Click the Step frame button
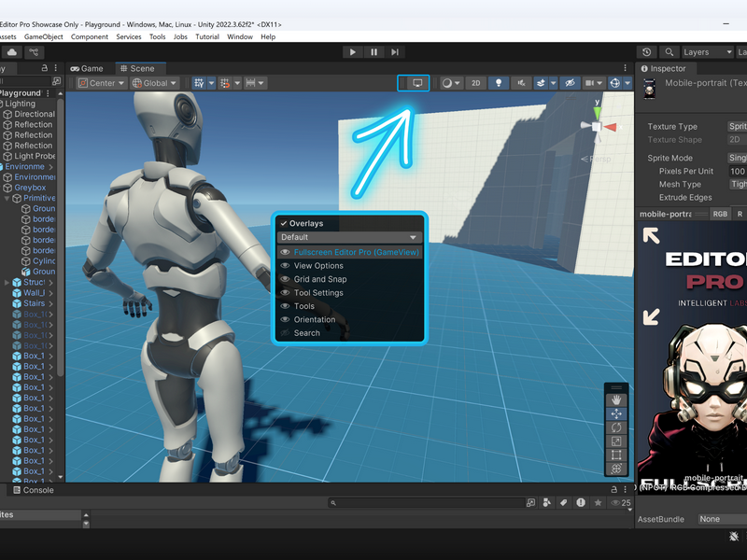Screen dimensions: 747x560 pyautogui.click(x=395, y=52)
